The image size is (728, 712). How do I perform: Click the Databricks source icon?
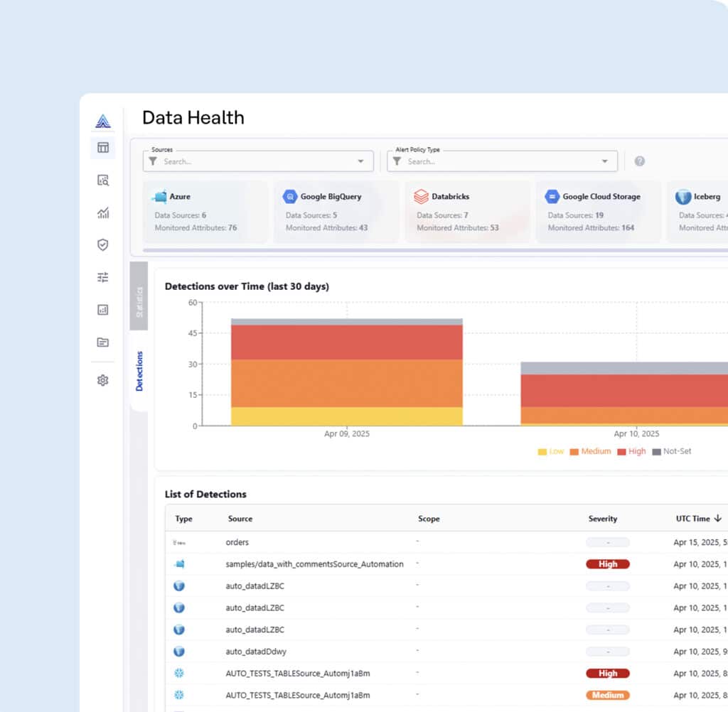(x=422, y=196)
